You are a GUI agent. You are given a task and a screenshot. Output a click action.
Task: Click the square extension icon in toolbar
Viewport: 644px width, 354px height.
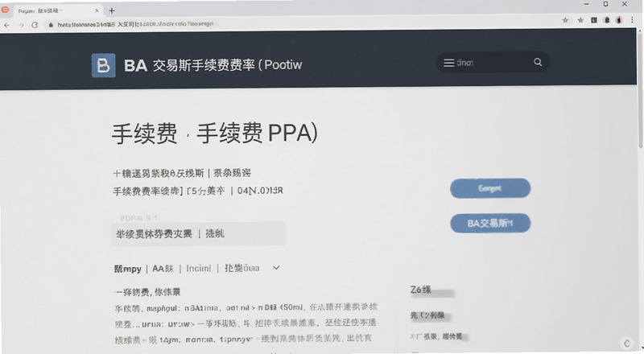pos(594,20)
